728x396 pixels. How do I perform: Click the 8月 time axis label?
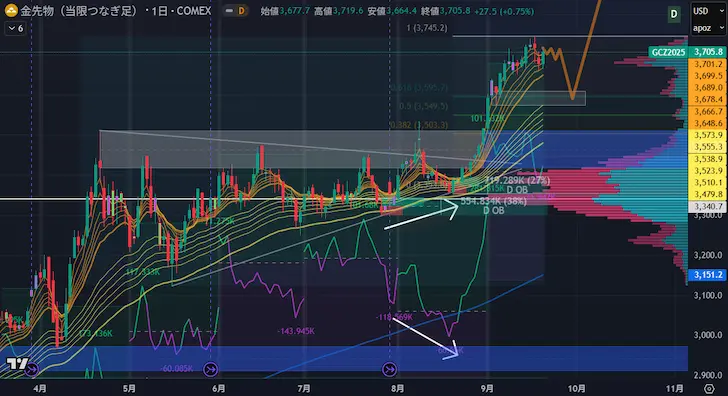(397, 389)
